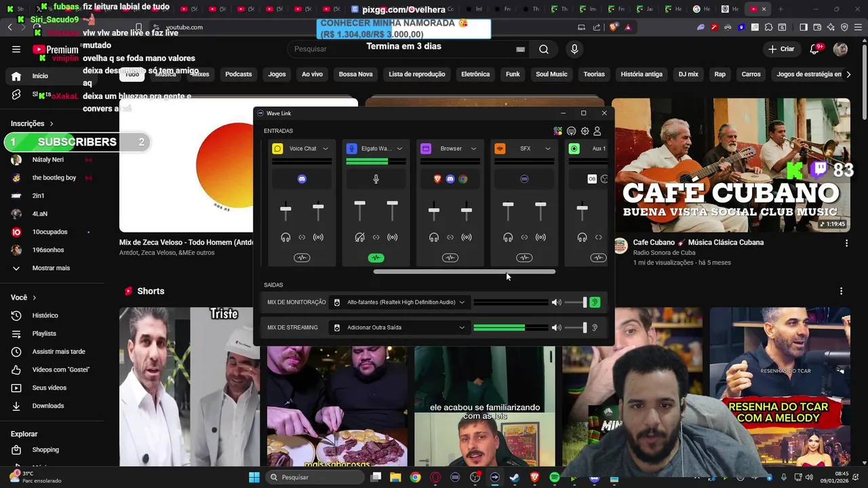Disable the green effects toggle on Elgato Wave
This screenshot has height=488, width=868.
coord(376,258)
